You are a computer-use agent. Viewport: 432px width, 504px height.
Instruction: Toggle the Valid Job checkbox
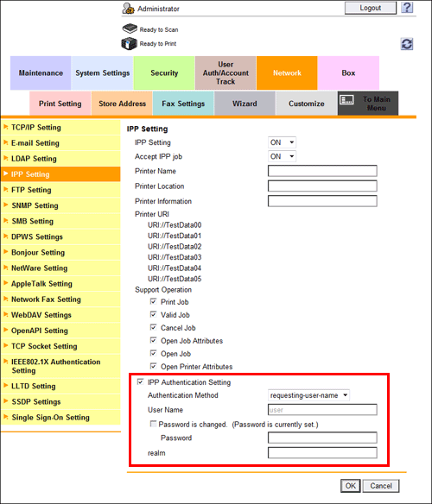154,314
